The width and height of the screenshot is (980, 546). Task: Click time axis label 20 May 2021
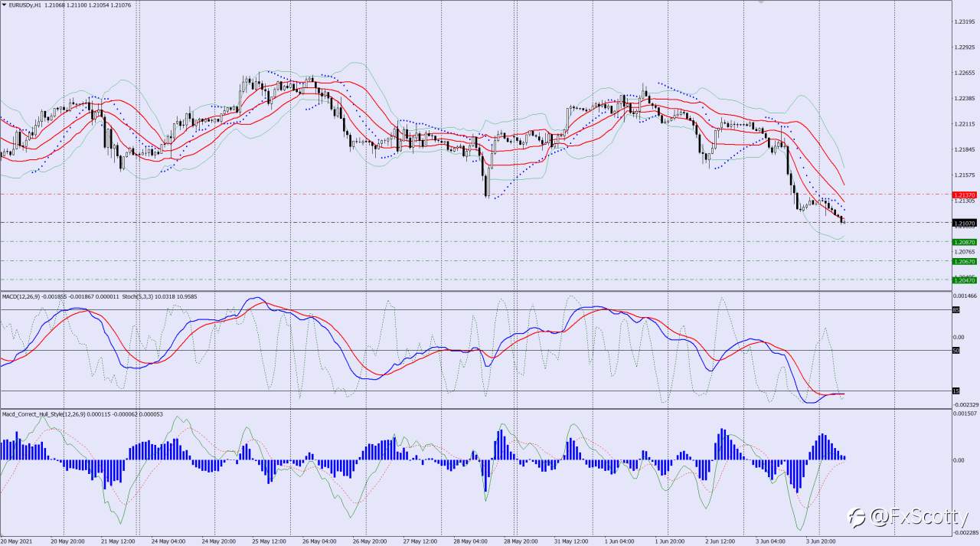click(15, 541)
